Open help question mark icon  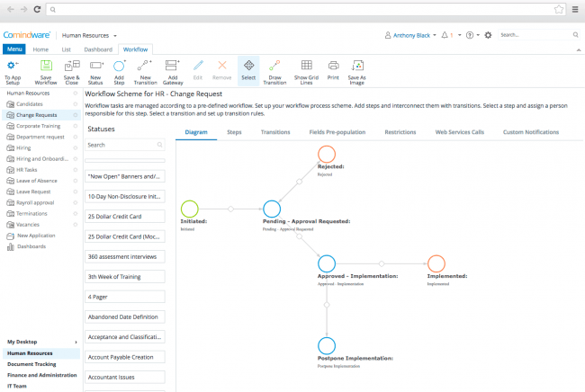click(470, 35)
